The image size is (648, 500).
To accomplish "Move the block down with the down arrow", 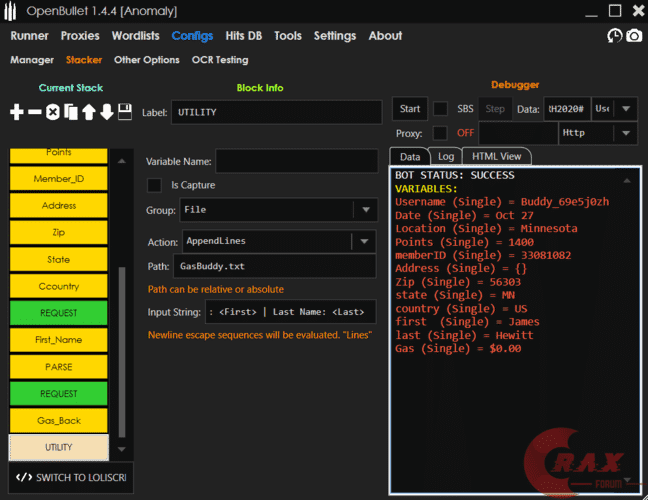I will click(x=107, y=112).
